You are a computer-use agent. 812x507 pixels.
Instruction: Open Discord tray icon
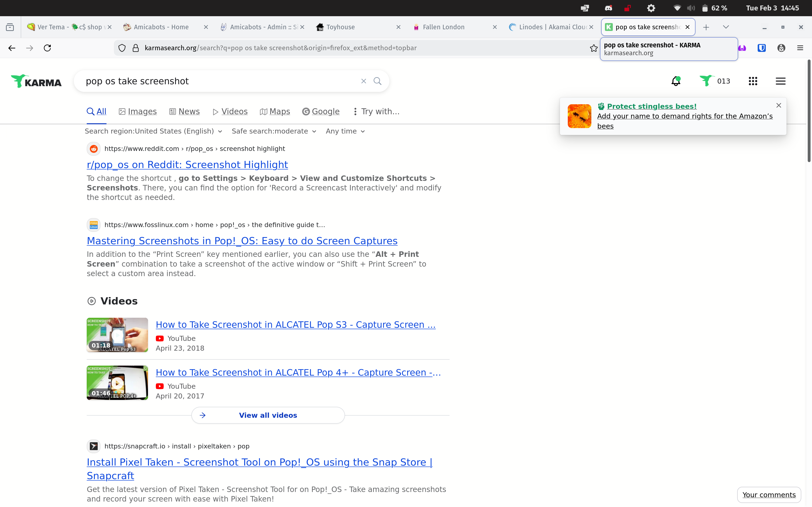click(x=608, y=8)
